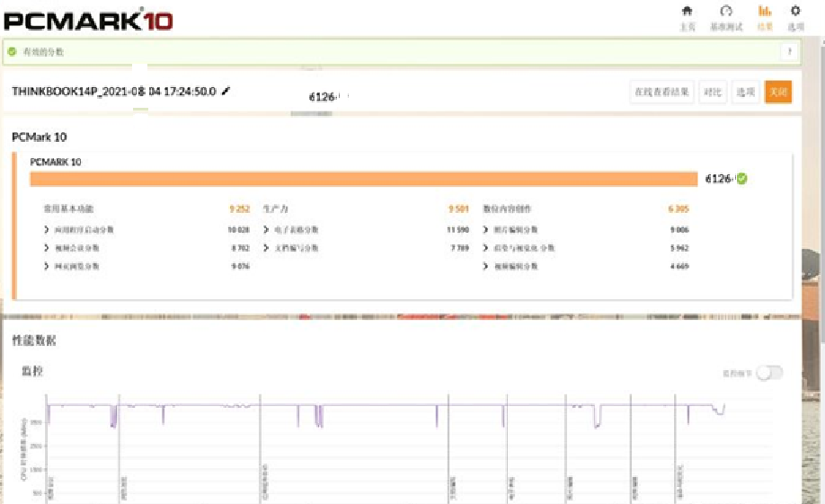Click the 在线查看结果 view online button

(662, 92)
